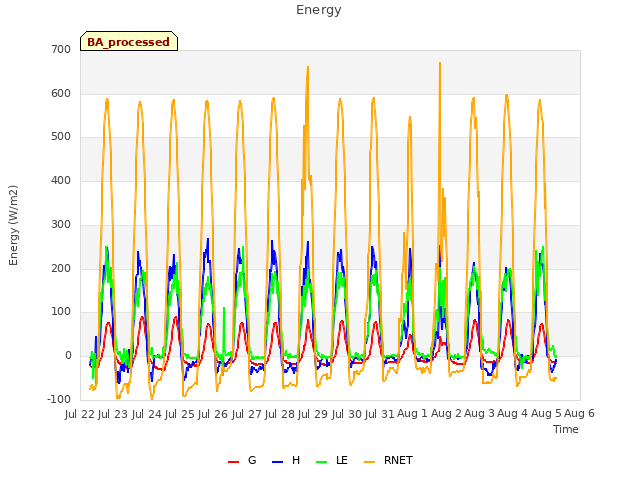Click the -100 y-axis tick label
This screenshot has width=640, height=480.
[x=59, y=399]
